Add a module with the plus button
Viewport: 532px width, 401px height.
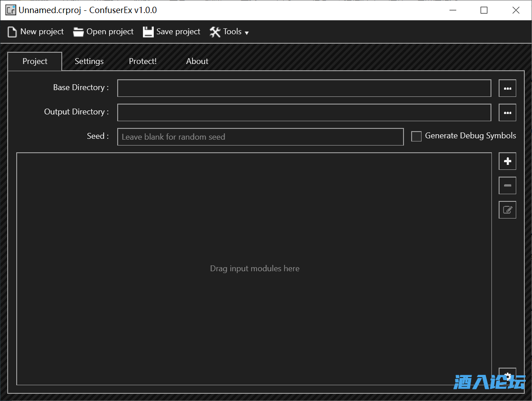pos(507,161)
